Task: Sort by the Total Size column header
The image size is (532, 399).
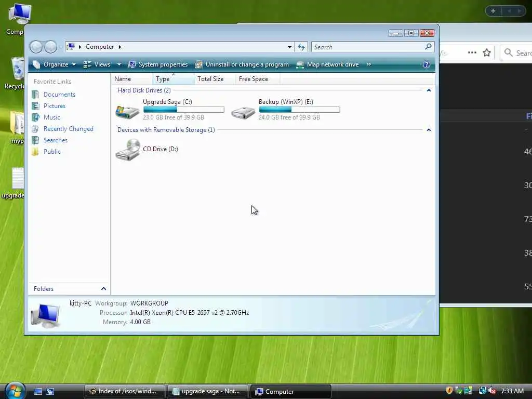Action: click(x=215, y=79)
